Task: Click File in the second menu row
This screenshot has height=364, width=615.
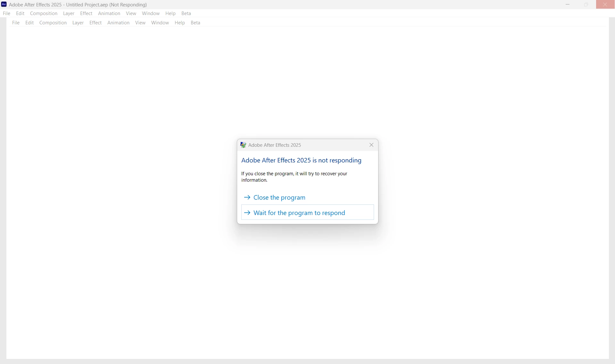Action: 16,23
